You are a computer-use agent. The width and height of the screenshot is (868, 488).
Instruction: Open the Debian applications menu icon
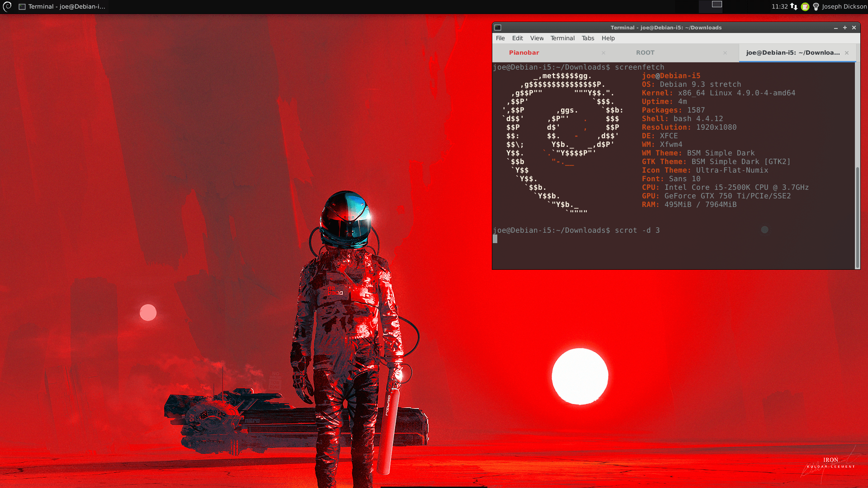(x=7, y=6)
